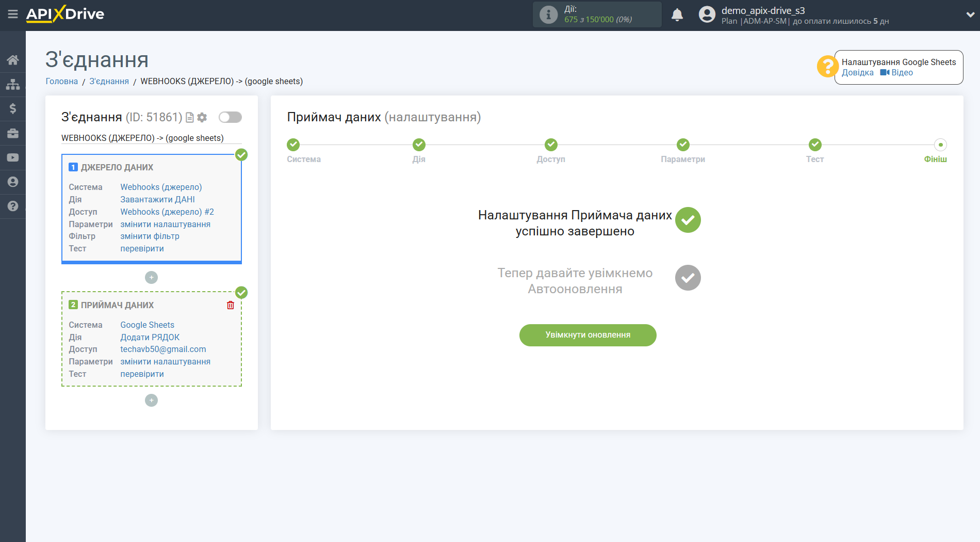Click gray auto-update checkmark
The height and width of the screenshot is (542, 980).
pos(688,278)
